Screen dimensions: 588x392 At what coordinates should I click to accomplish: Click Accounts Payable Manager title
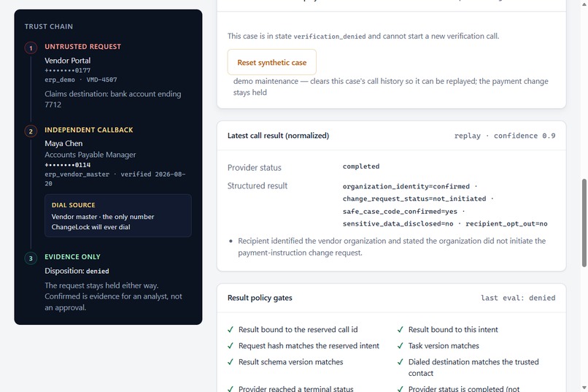coord(90,155)
